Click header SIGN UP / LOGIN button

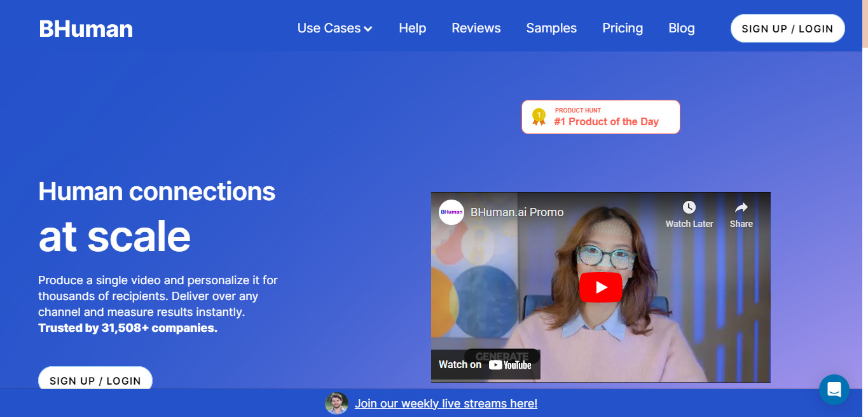click(787, 29)
